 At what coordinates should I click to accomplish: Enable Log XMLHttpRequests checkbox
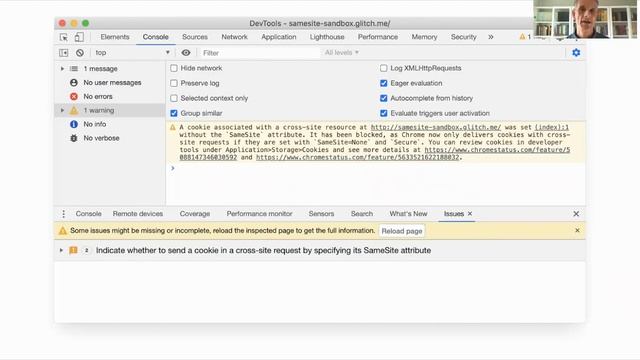(384, 68)
